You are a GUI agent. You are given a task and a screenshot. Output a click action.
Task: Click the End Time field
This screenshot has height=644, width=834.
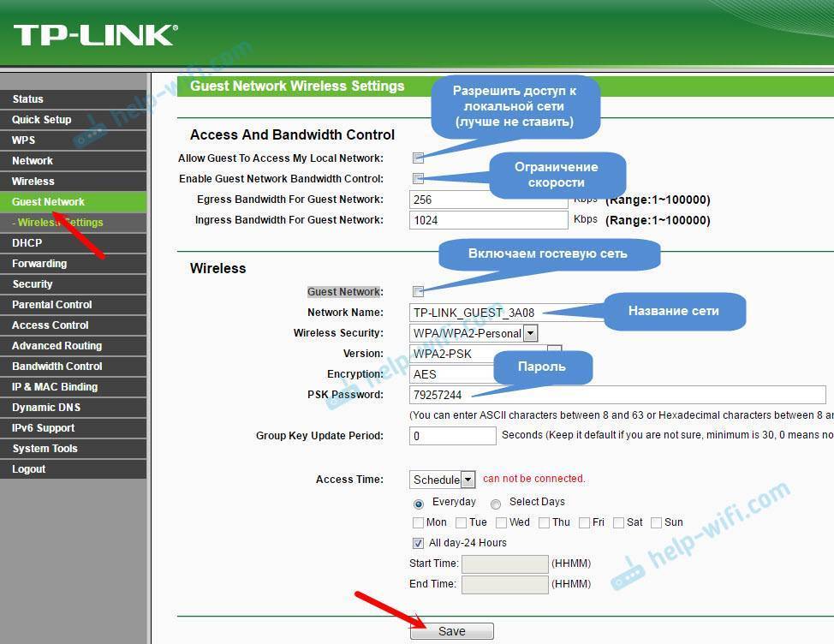pyautogui.click(x=504, y=584)
